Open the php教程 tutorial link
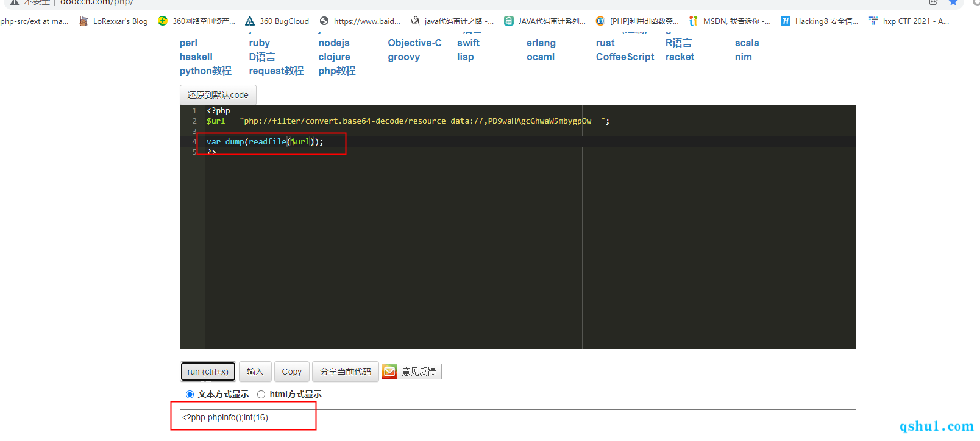 pos(336,71)
